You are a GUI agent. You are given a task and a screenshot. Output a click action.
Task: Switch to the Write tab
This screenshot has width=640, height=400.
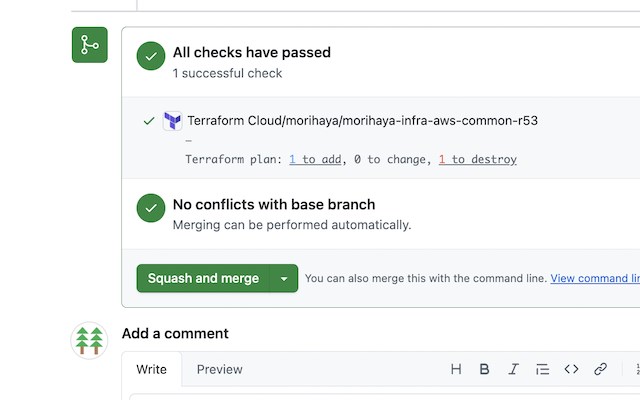click(152, 369)
